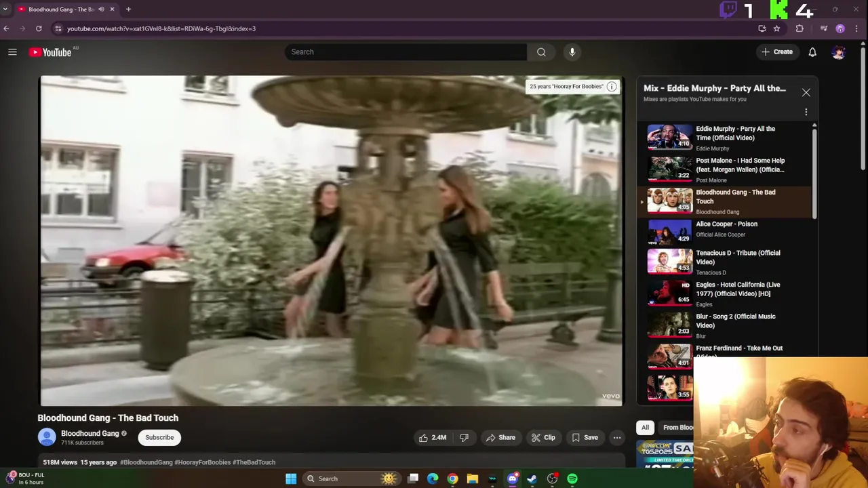Bookmark this page with the star icon
The image size is (868, 488).
tap(776, 28)
